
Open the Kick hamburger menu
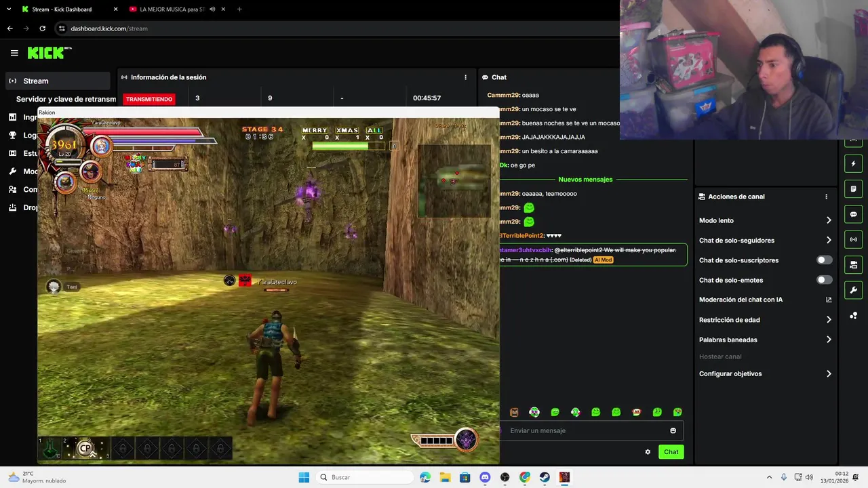pyautogui.click(x=14, y=53)
